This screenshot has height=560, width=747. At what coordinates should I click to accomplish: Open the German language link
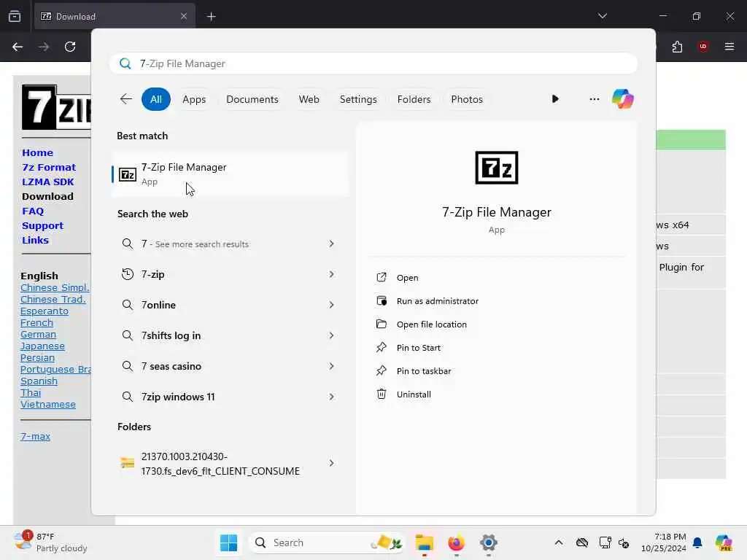[x=38, y=334]
